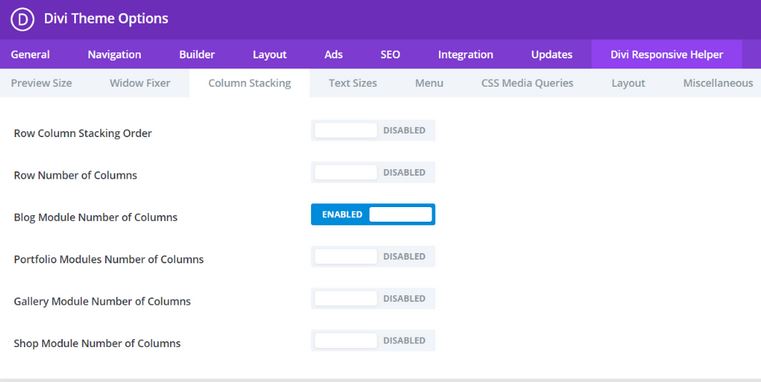Viewport: 761px width, 382px height.
Task: Click the Divi Theme Options title
Action: [106, 18]
